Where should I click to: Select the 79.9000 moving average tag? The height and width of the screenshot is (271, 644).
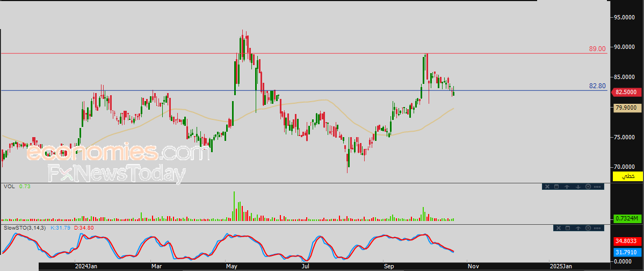[627, 108]
